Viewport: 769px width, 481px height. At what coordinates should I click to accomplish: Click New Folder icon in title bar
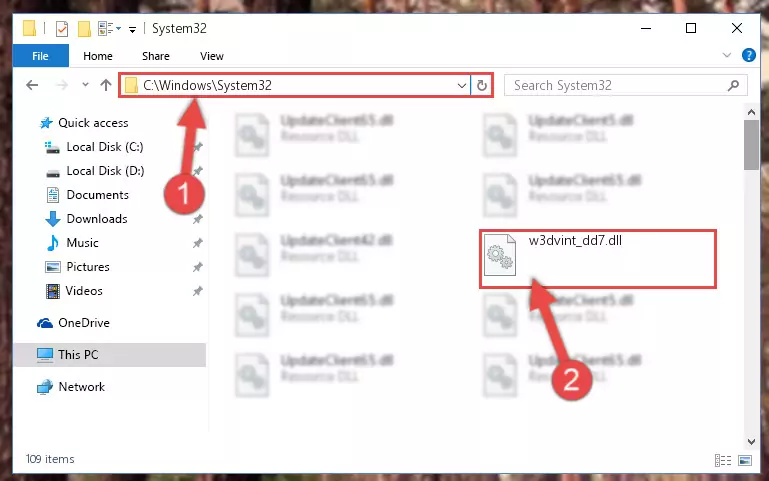[84, 29]
